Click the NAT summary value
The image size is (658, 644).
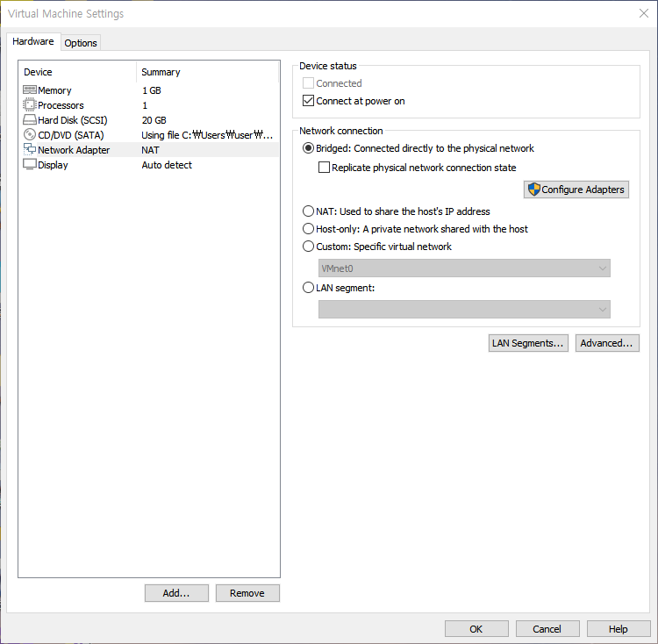pyautogui.click(x=150, y=150)
